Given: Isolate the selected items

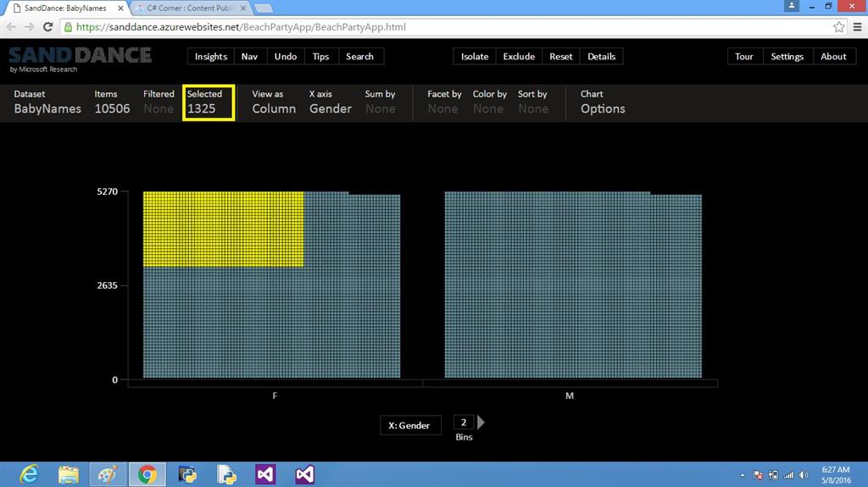Looking at the screenshot, I should (475, 57).
